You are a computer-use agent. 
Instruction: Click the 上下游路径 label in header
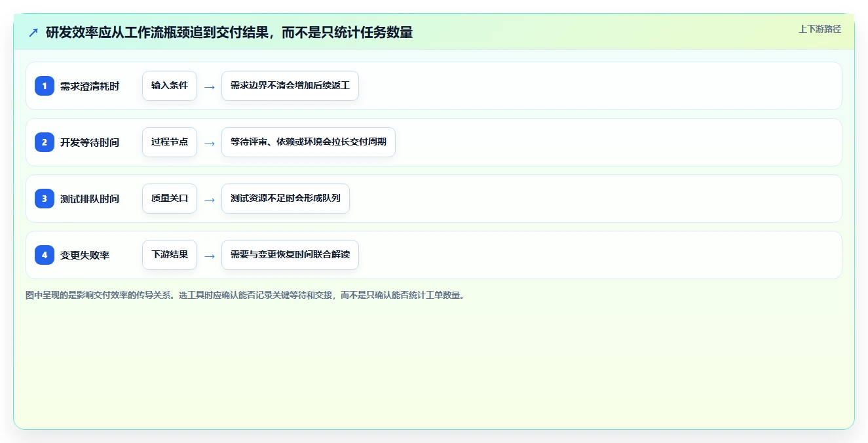(x=820, y=29)
